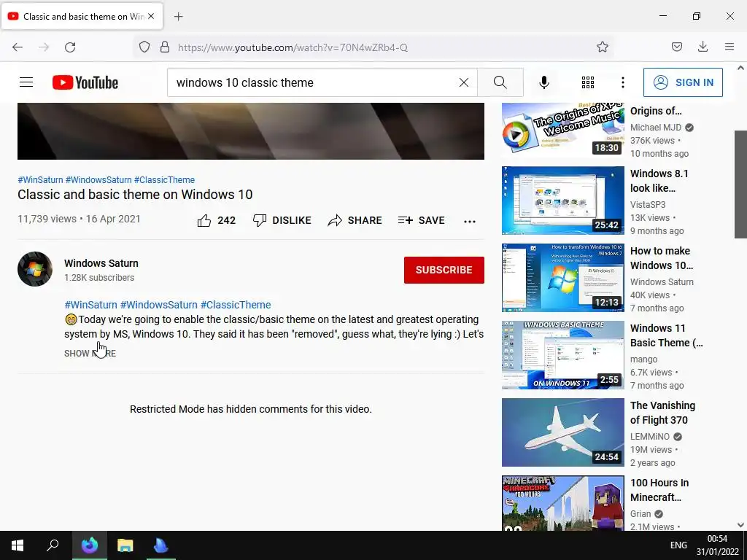This screenshot has height=560, width=747.
Task: Open YouTube settings three-dot menu
Action: [x=623, y=82]
